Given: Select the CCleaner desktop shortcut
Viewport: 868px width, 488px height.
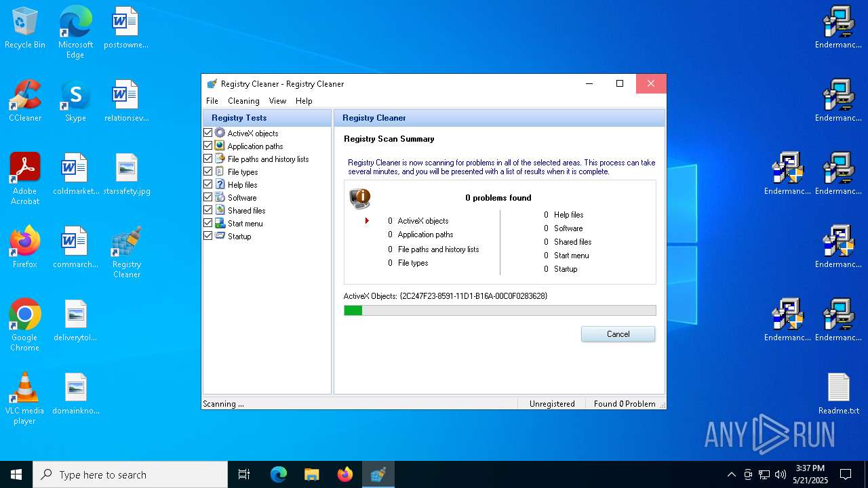Looking at the screenshot, I should (25, 101).
